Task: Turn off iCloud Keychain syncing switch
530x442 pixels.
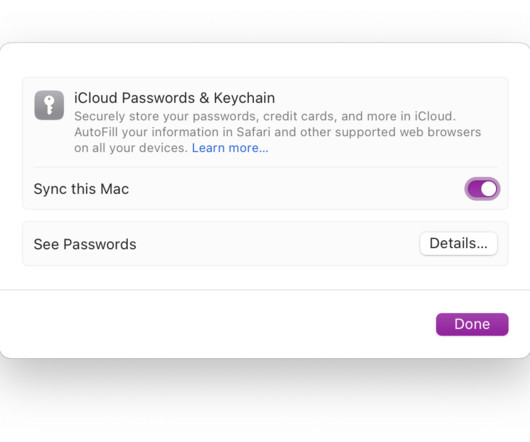Action: [x=482, y=189]
